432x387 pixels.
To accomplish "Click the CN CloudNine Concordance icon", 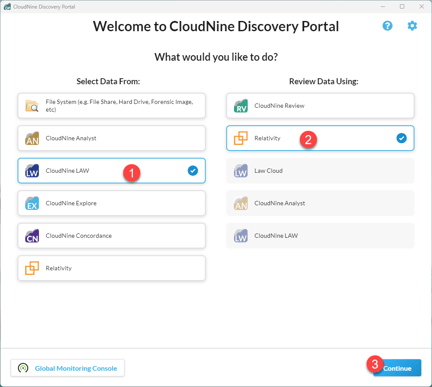I will (32, 236).
